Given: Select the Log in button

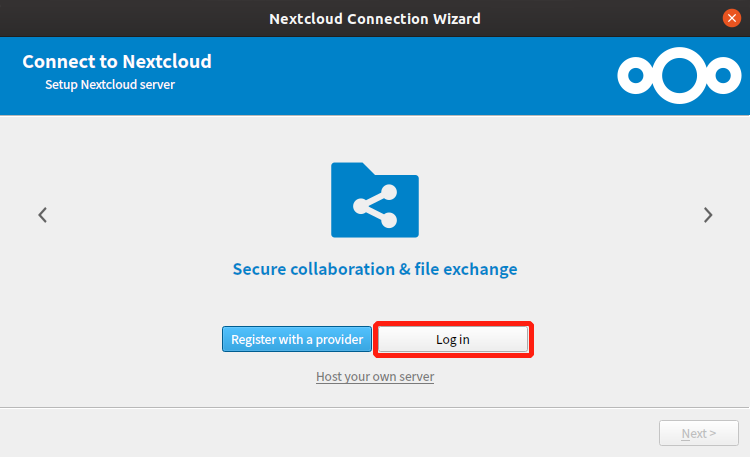Looking at the screenshot, I should coord(453,339).
